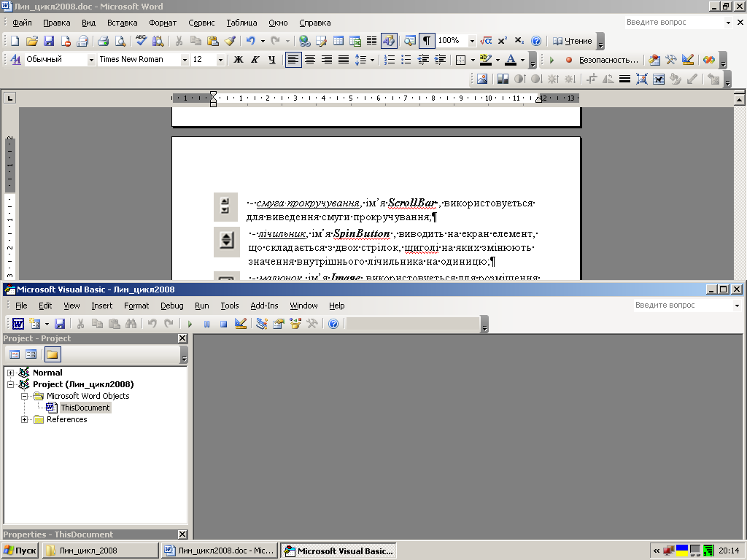Click the Open folder icon in Word toolbar
This screenshot has width=747, height=560.
tap(32, 41)
